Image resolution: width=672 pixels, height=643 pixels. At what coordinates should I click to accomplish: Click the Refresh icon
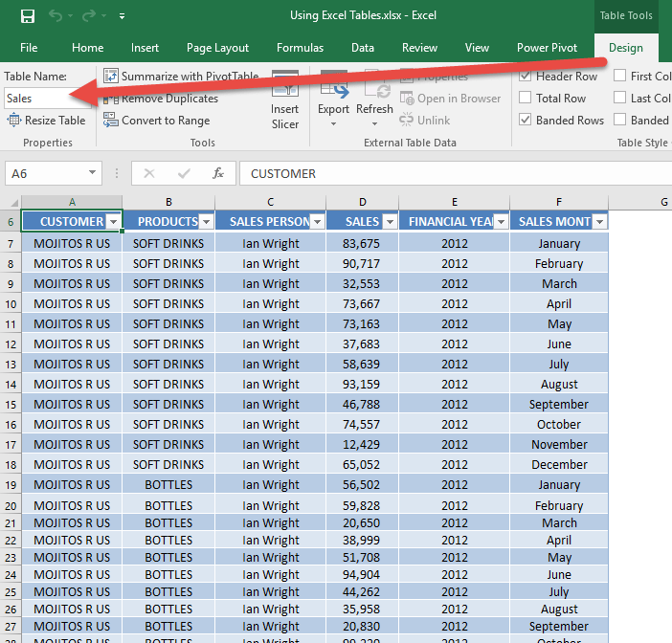(x=376, y=86)
